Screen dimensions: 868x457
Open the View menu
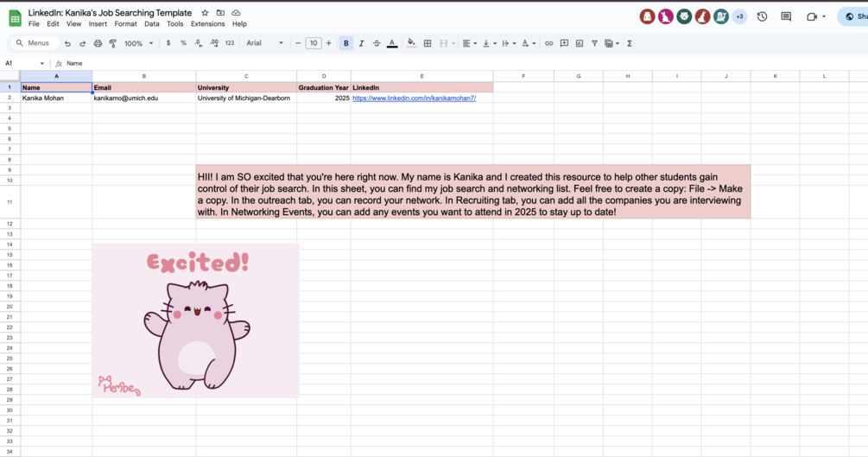pos(73,24)
